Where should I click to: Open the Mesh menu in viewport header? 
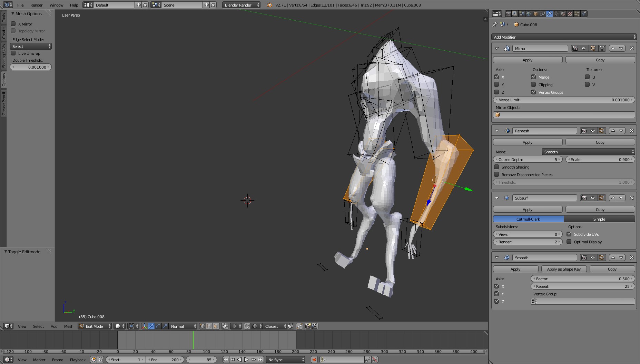click(x=68, y=326)
